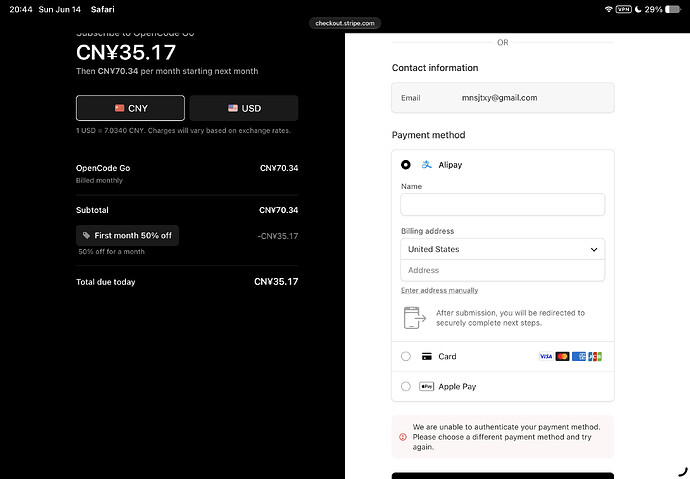Click the tag icon in promo badge
The width and height of the screenshot is (690, 479).
(x=86, y=235)
